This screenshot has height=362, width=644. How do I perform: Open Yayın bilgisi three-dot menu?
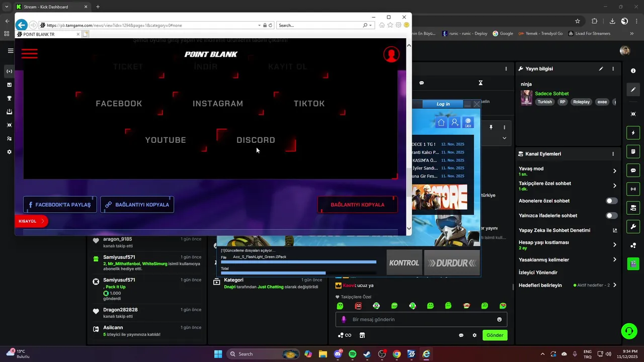pyautogui.click(x=613, y=69)
